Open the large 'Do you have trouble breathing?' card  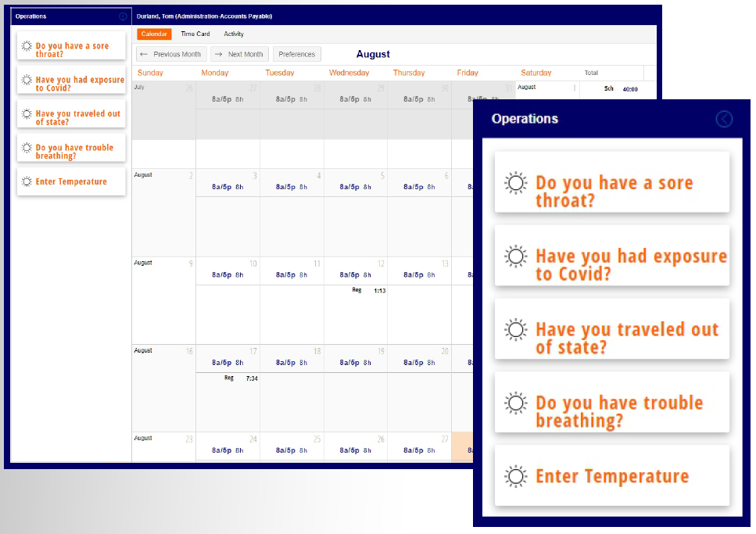point(612,402)
